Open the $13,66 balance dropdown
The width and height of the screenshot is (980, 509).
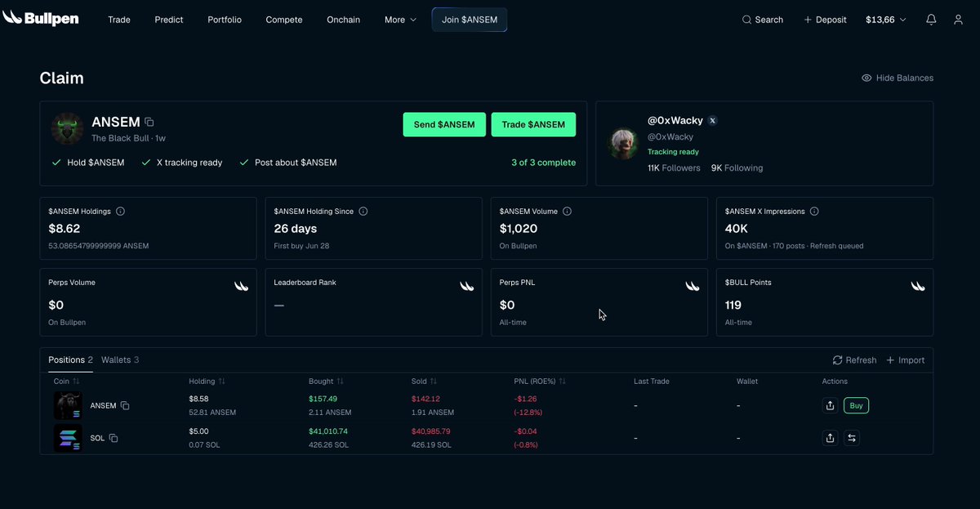[885, 20]
